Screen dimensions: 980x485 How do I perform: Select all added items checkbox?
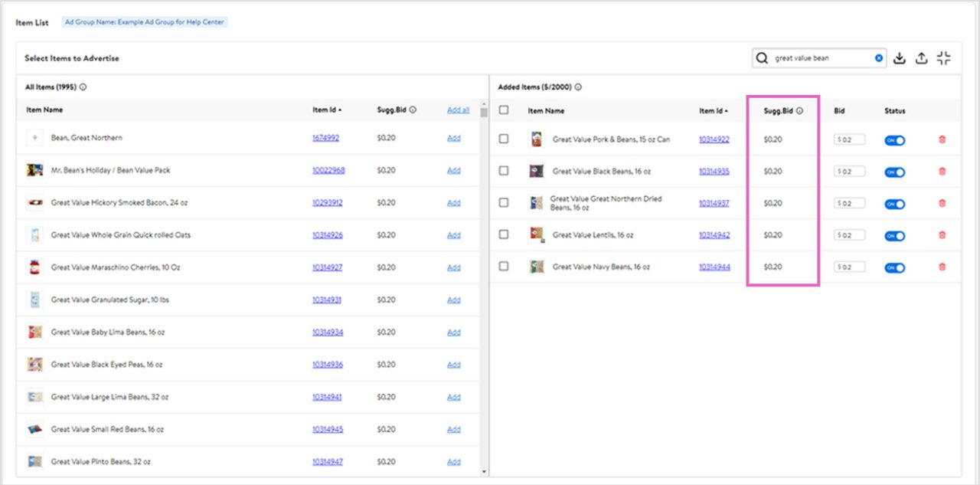(x=504, y=110)
